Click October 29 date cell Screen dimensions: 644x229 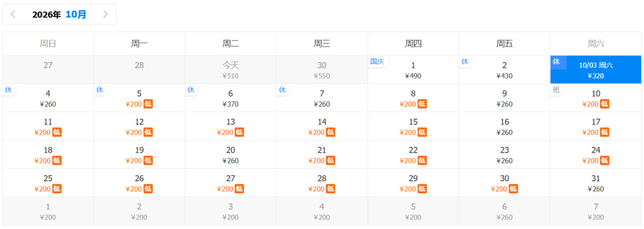(x=413, y=183)
